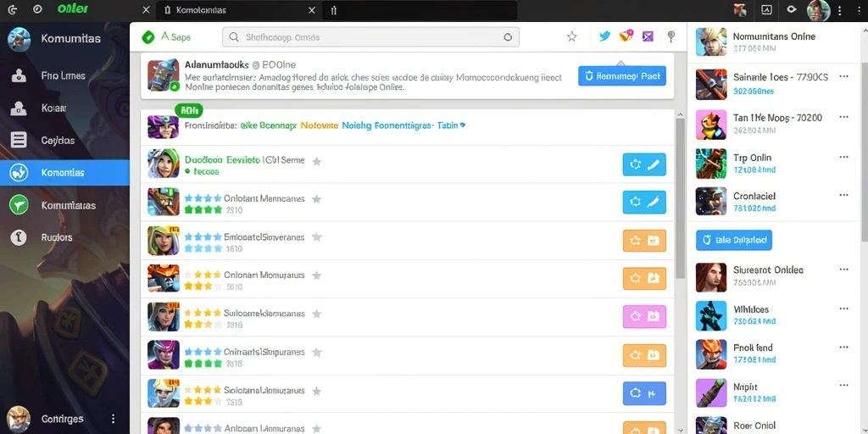Viewport: 868px width, 434px height.
Task: Click the blue Hemnumagt Pact button
Action: click(x=621, y=75)
